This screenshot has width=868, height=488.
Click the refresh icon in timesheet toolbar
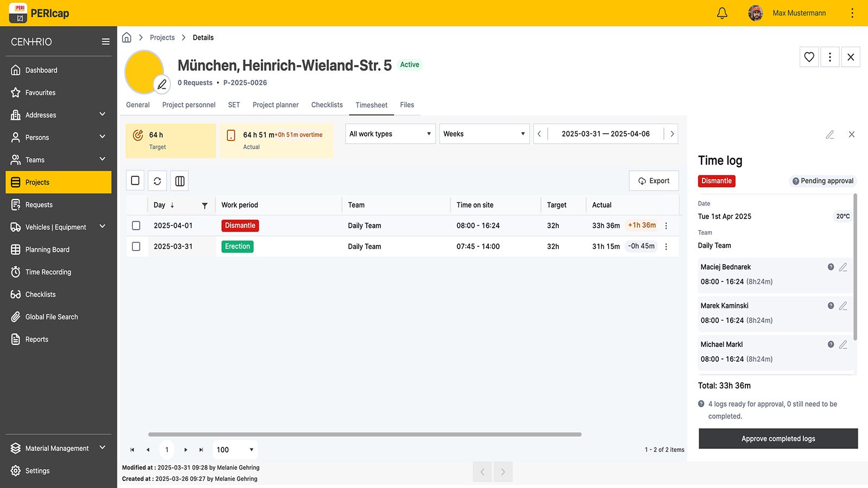157,181
